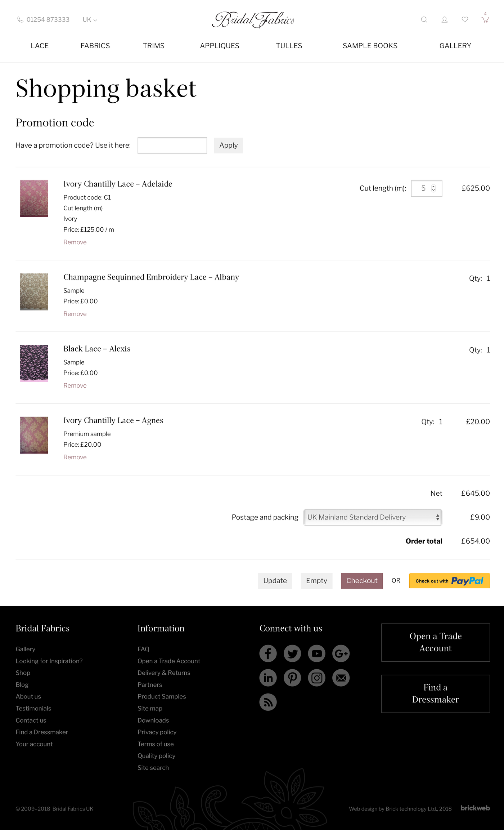The width and height of the screenshot is (504, 830).
Task: Open the YouTube social icon
Action: (316, 653)
